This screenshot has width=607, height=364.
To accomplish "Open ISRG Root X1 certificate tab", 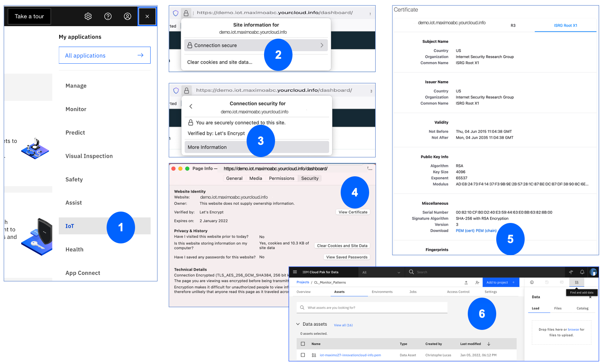I will (x=565, y=25).
